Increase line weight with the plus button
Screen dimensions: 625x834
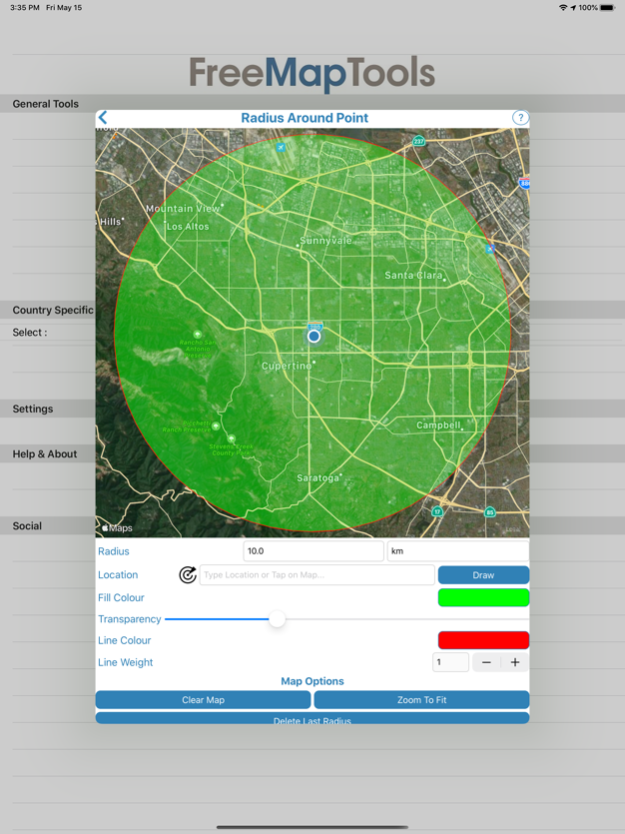pyautogui.click(x=515, y=662)
